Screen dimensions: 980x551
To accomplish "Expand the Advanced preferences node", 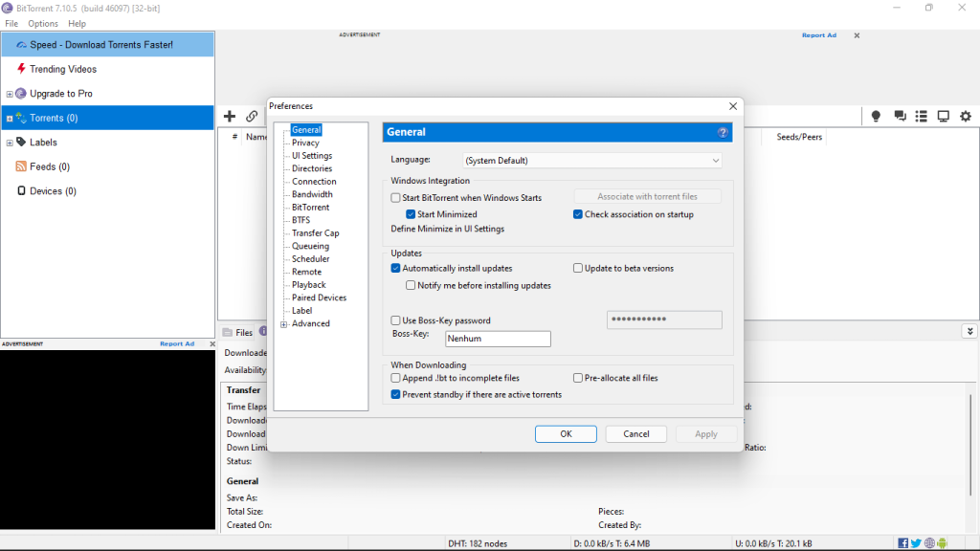I will [283, 323].
